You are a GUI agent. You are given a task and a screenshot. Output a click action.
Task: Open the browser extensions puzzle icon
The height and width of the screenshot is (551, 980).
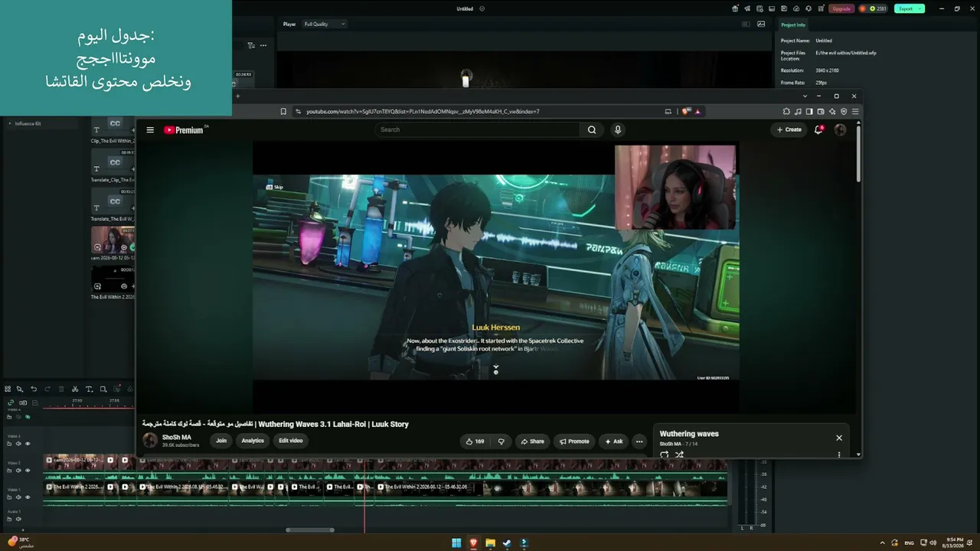point(786,112)
